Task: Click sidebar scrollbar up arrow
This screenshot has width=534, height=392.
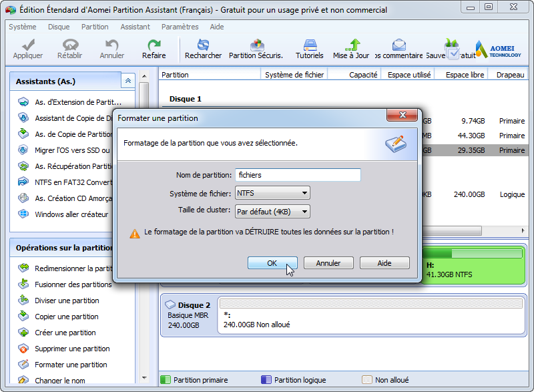Action: tap(144, 76)
